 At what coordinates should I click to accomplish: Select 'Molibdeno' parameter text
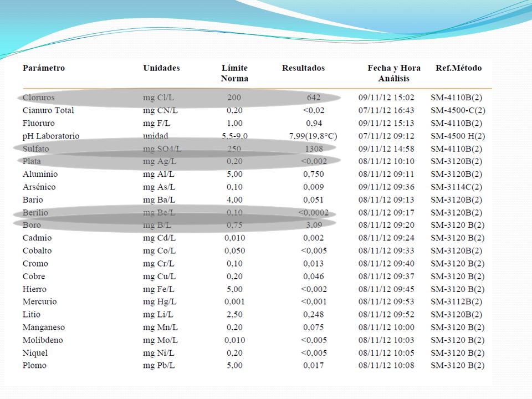(43, 340)
